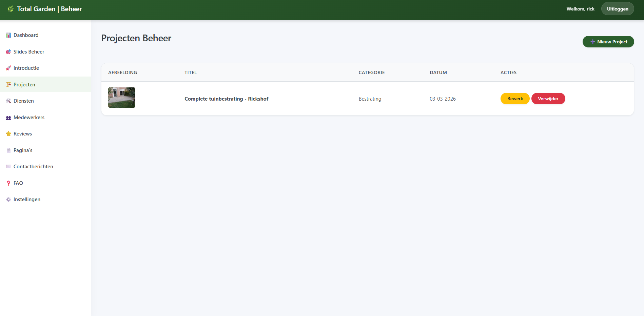Click Verwijder for Complete tuinbestrating project
The image size is (644, 316).
548,99
